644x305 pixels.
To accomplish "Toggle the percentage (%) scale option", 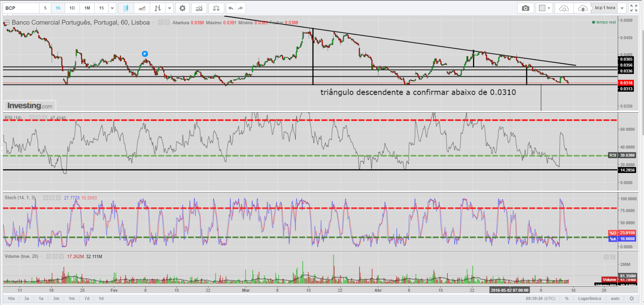I will point(567,298).
